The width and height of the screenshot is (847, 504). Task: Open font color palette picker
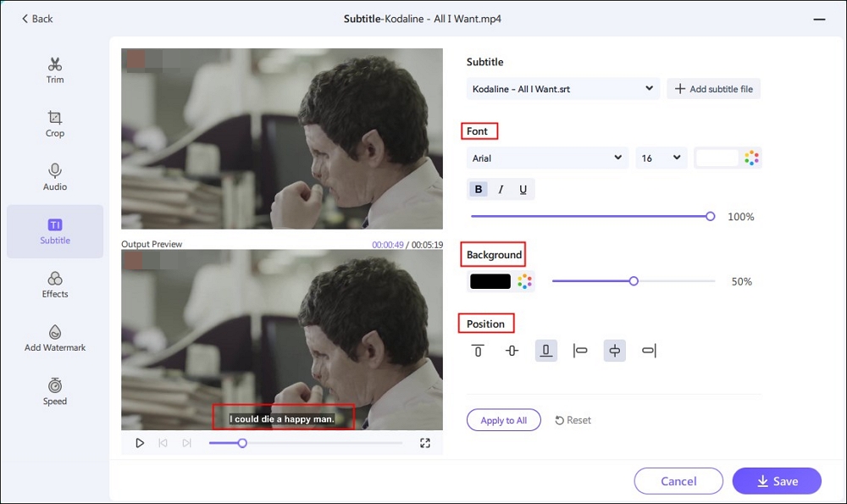[x=751, y=158]
